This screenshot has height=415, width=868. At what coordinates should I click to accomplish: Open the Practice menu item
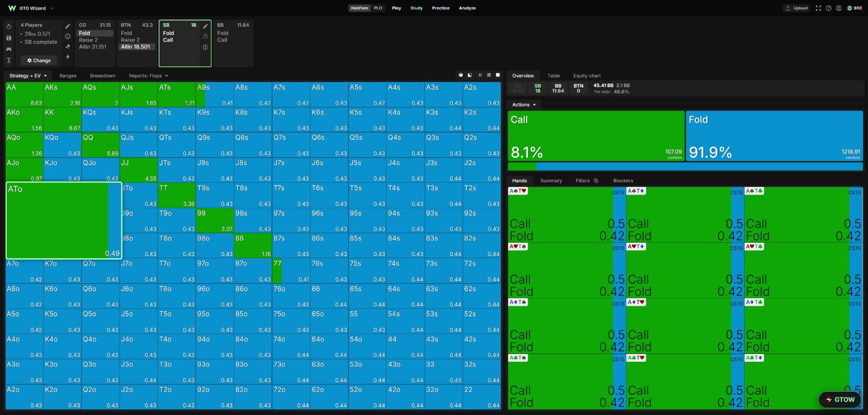click(441, 8)
